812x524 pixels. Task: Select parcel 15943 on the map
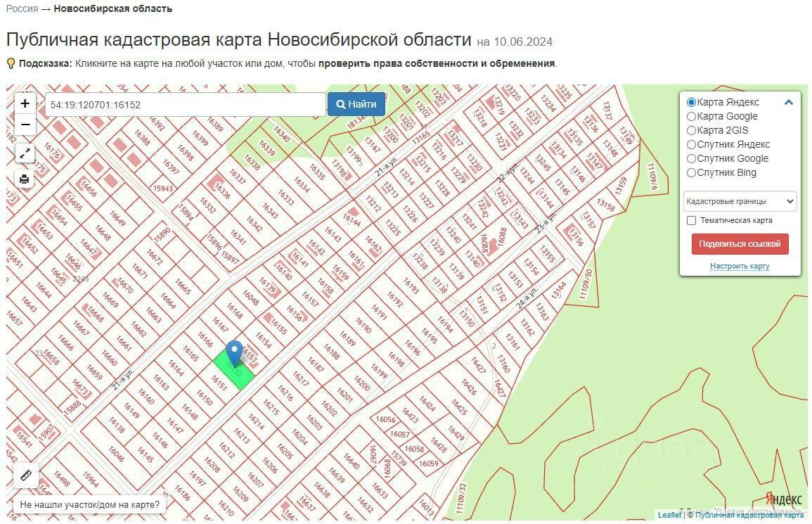click(163, 188)
